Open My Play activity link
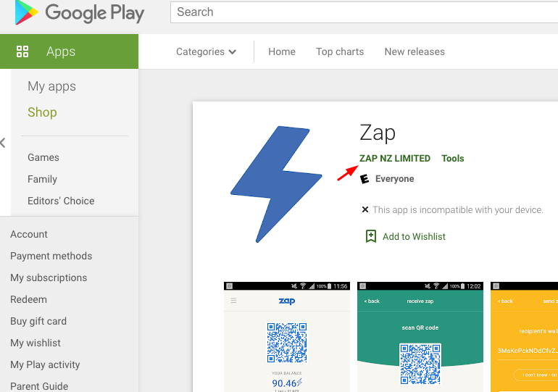Viewport: 558px width, 392px height. coord(45,364)
